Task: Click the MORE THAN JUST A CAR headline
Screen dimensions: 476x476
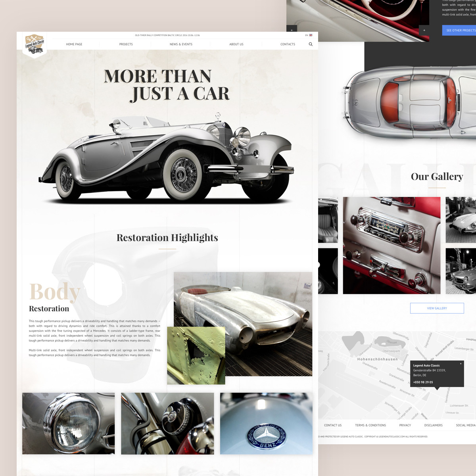Action: click(x=167, y=85)
